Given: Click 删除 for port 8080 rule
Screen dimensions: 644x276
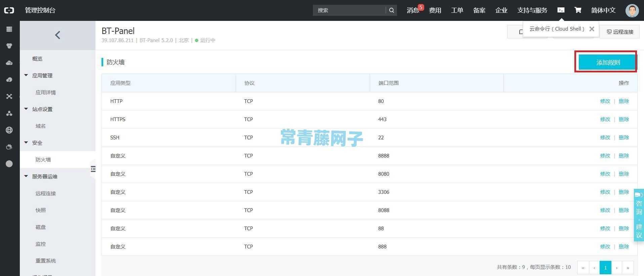Looking at the screenshot, I should point(624,174).
